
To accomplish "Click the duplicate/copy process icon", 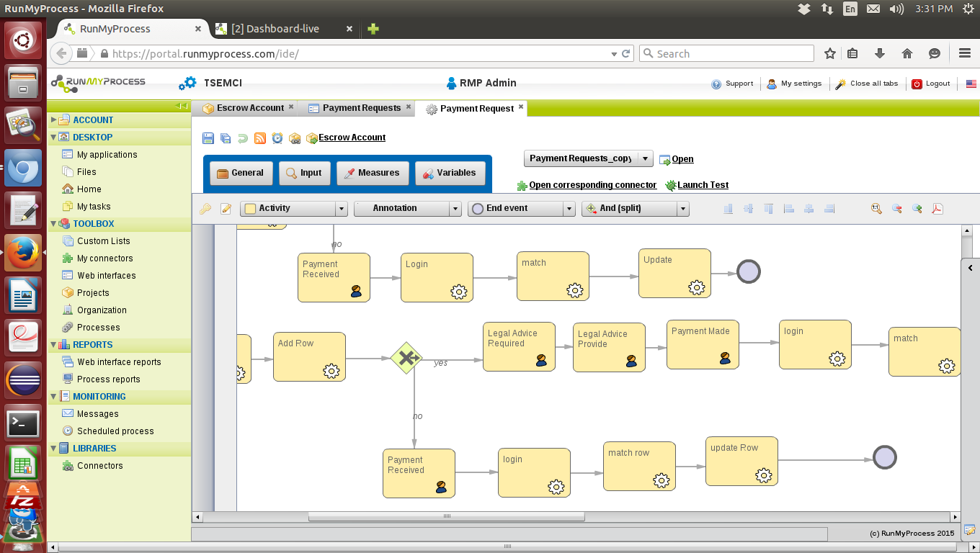I will coord(225,138).
